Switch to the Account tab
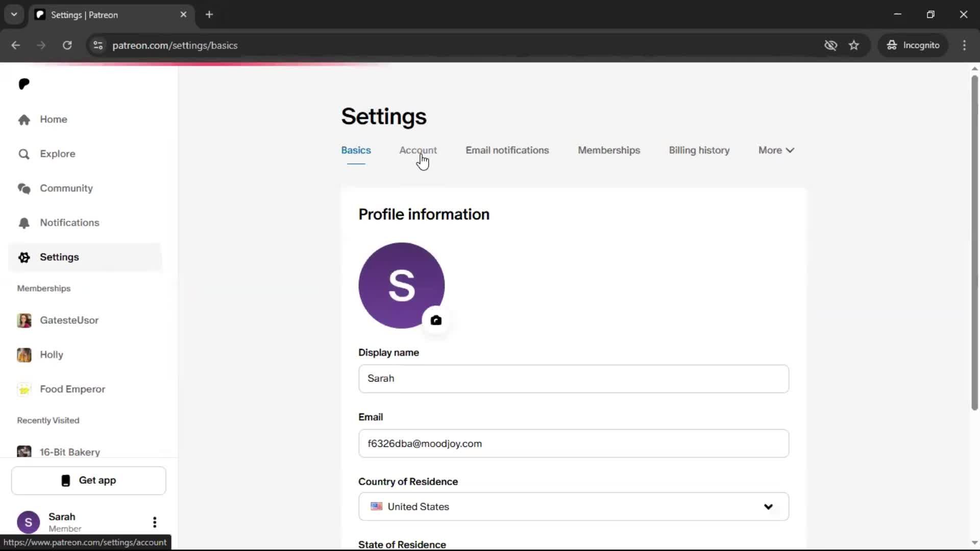 click(418, 151)
